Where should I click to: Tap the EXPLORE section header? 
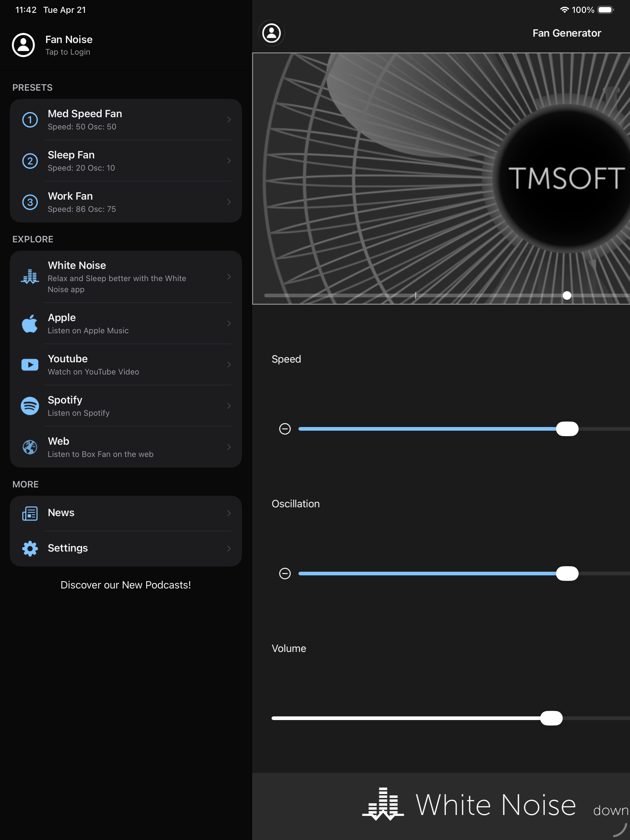33,239
